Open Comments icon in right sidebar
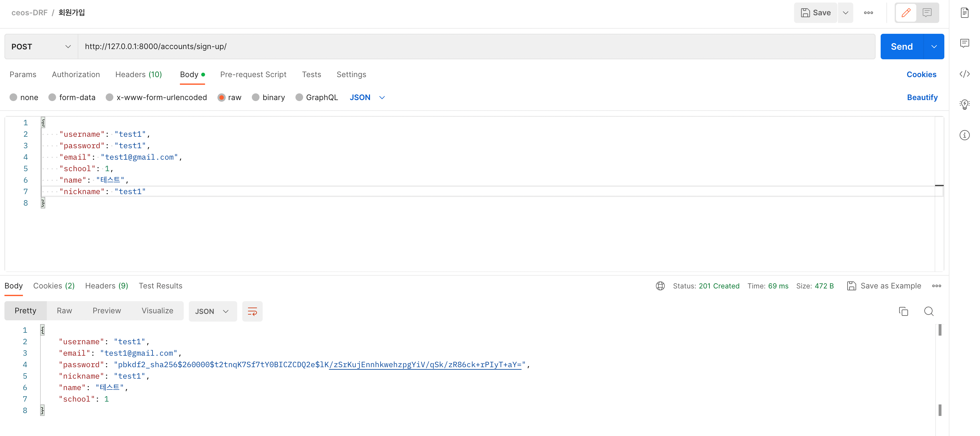 [x=964, y=43]
